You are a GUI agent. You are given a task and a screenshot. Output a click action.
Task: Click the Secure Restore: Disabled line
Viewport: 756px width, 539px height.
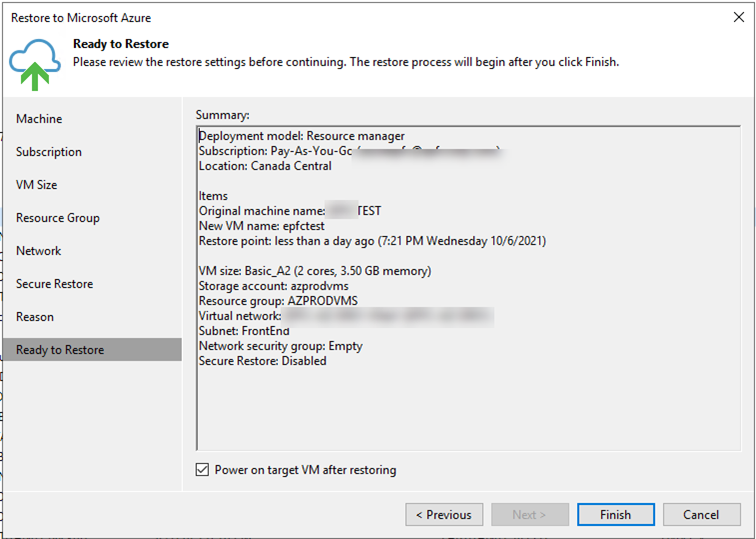(x=263, y=361)
